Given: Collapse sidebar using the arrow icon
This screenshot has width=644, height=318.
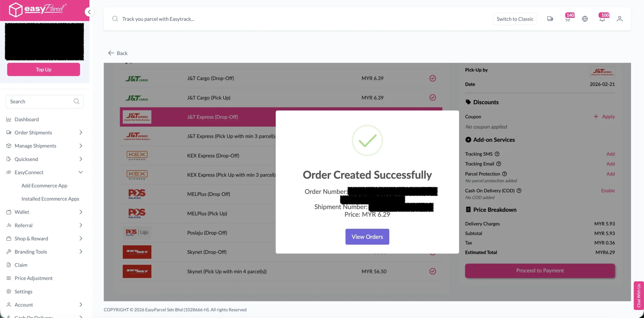Looking at the screenshot, I should 89,12.
